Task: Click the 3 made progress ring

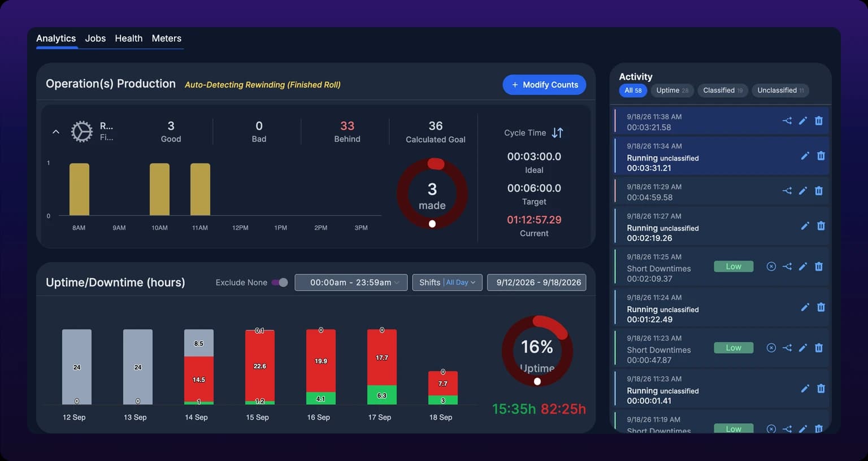Action: click(x=432, y=194)
